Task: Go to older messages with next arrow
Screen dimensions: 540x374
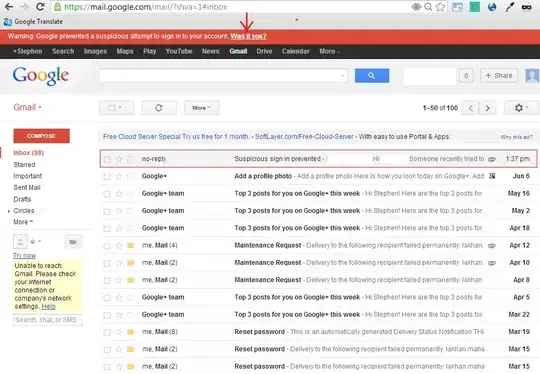Action: coord(487,108)
